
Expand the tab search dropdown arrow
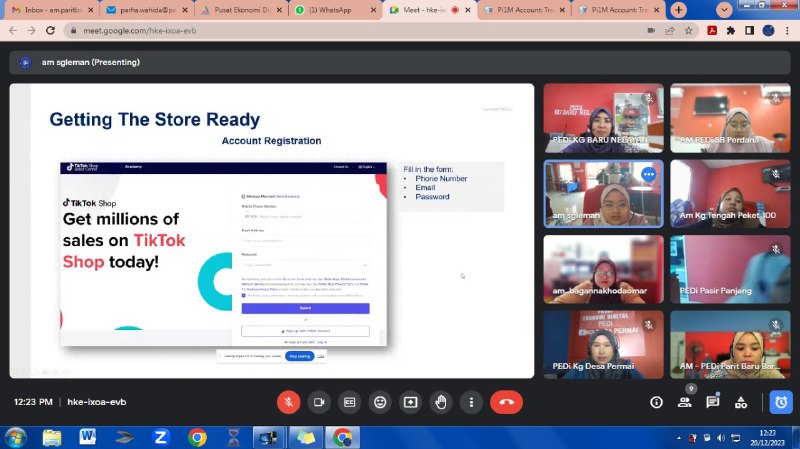tap(723, 10)
